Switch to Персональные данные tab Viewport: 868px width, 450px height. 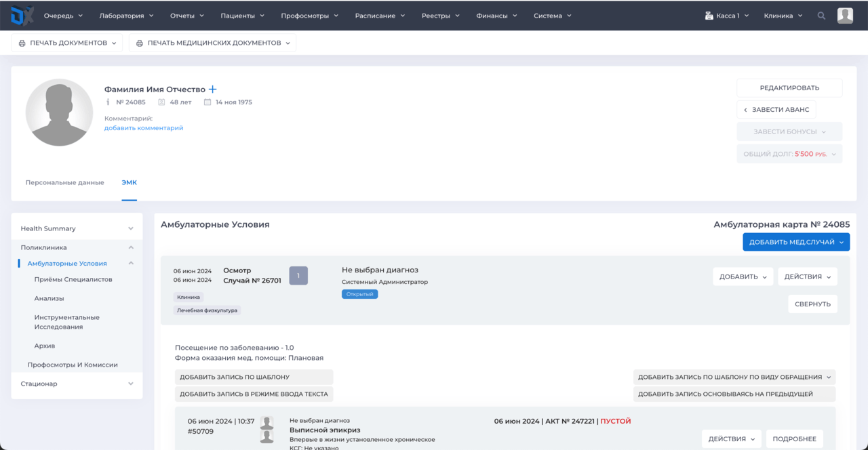pos(65,182)
